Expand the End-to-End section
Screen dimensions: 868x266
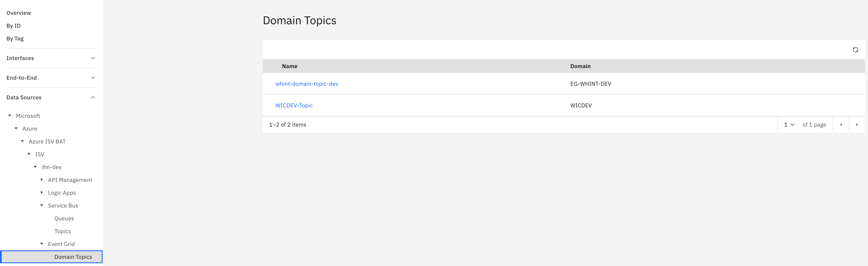tap(93, 78)
